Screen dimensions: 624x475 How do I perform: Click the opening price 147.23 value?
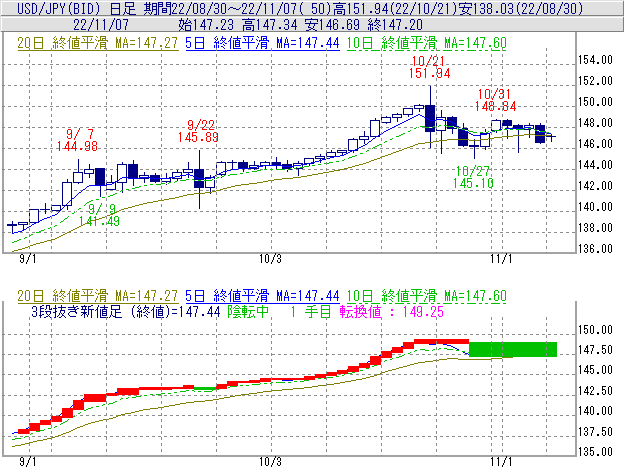pos(206,25)
